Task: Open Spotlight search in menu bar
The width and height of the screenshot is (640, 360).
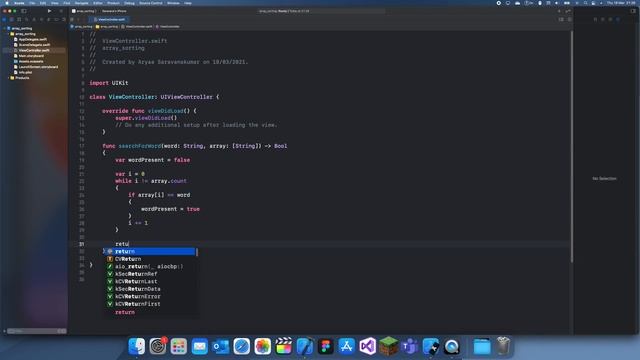Action: pyautogui.click(x=585, y=3)
